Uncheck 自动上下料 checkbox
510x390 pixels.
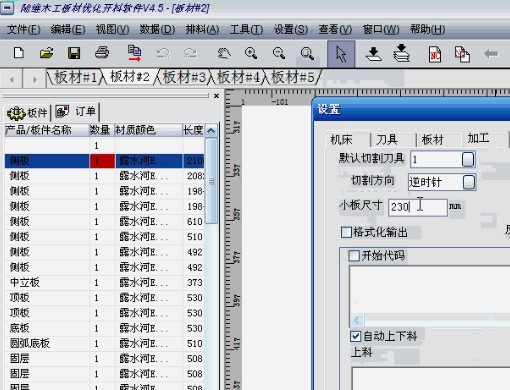356,336
